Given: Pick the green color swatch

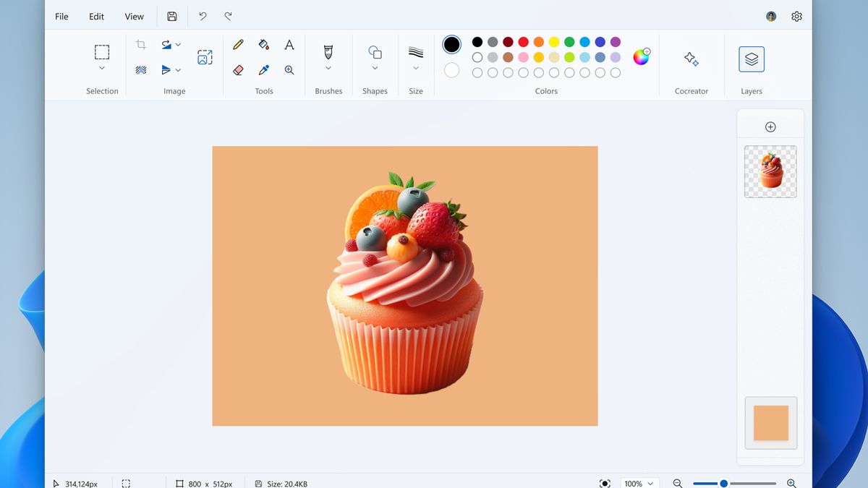Looking at the screenshot, I should (x=569, y=42).
